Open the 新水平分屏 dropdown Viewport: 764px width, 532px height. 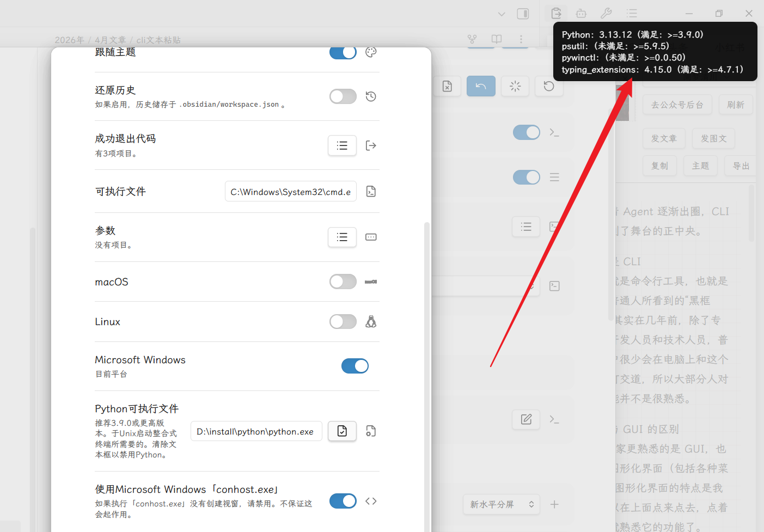pyautogui.click(x=502, y=504)
